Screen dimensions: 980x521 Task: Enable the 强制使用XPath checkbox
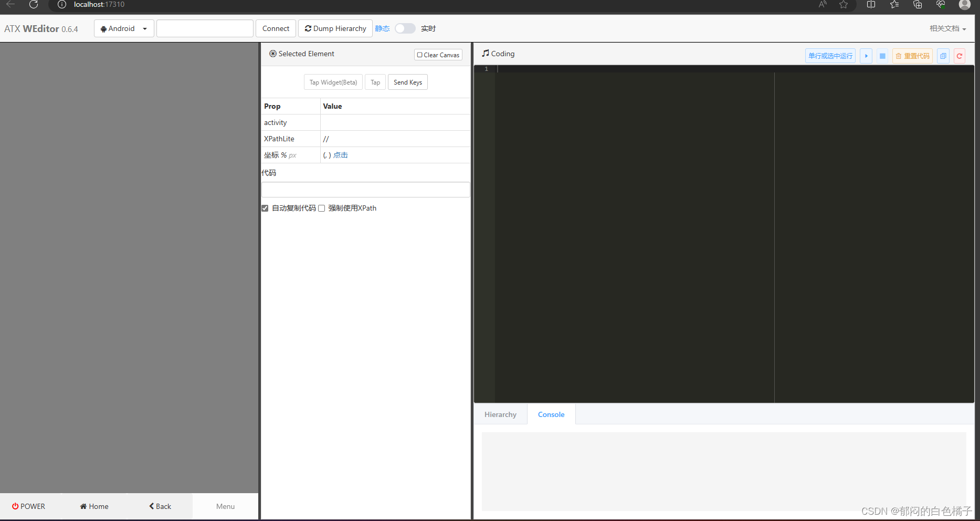point(321,208)
